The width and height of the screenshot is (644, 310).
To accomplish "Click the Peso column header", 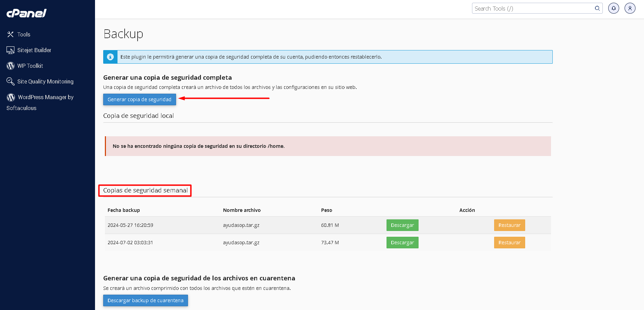I will pos(327,210).
